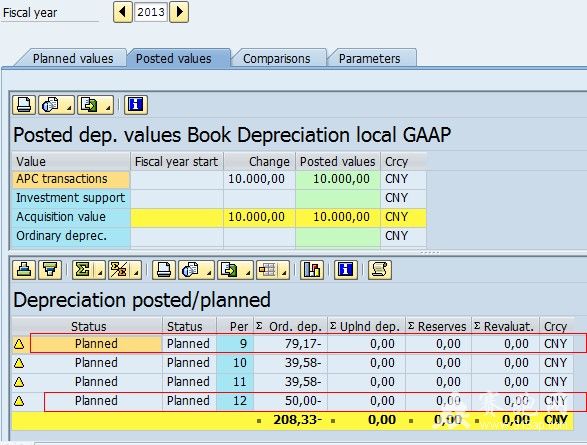This screenshot has height=445, width=587.
Task: Open the Comparisons tab
Action: pyautogui.click(x=277, y=59)
